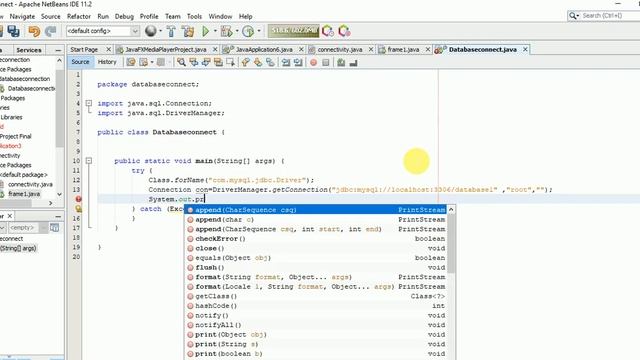
Task: Close the Databaseconnect.java tab
Action: 525,49
